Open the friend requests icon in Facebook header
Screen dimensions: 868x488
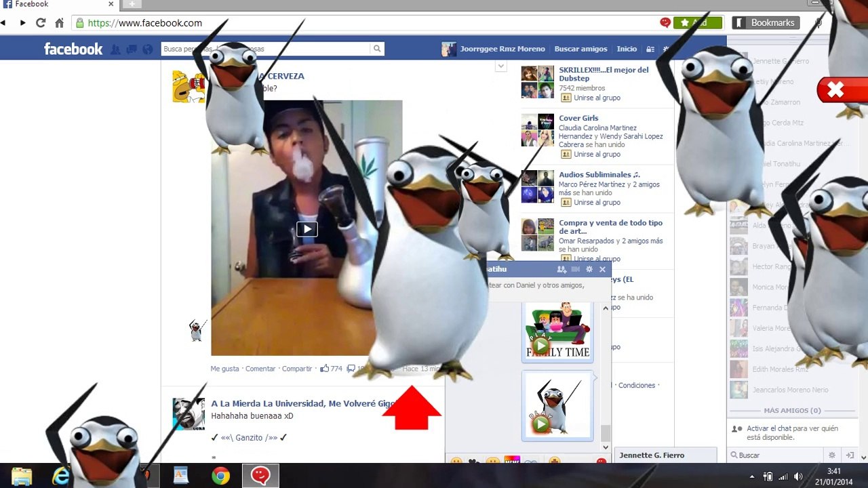point(115,49)
